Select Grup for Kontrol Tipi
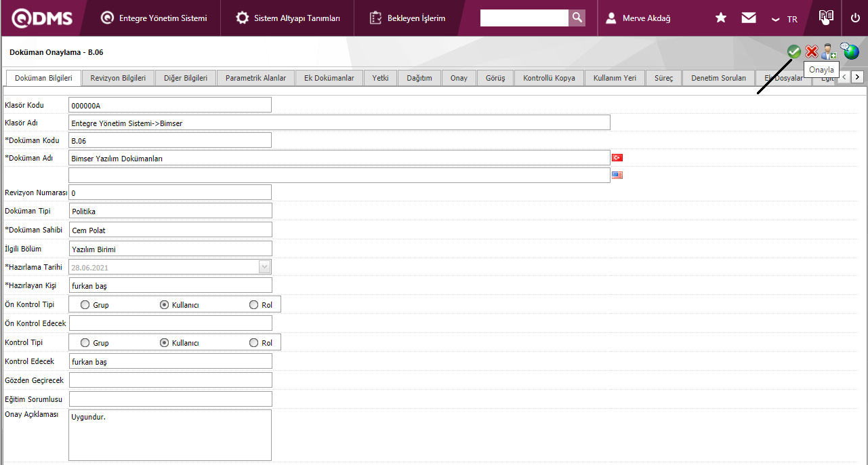868x465 pixels. [85, 343]
